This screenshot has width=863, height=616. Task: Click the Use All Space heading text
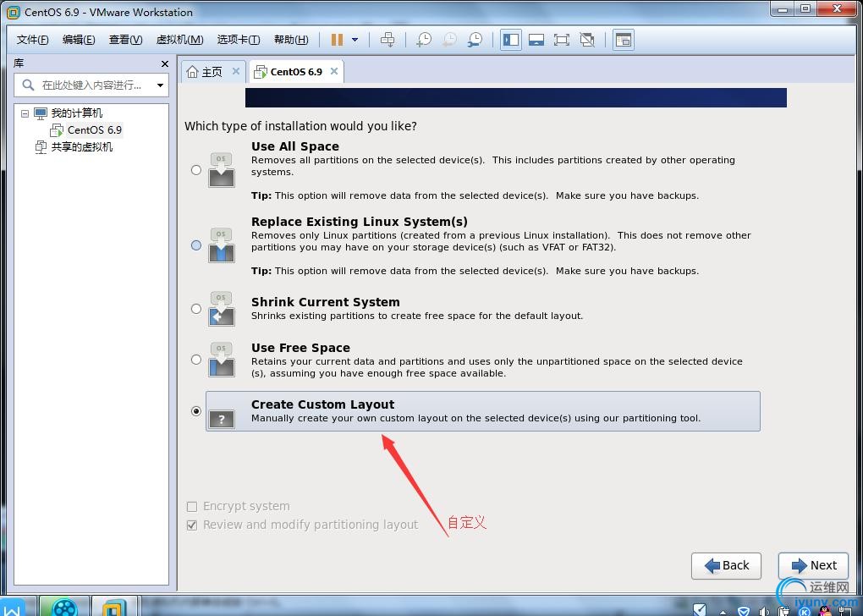[x=295, y=146]
